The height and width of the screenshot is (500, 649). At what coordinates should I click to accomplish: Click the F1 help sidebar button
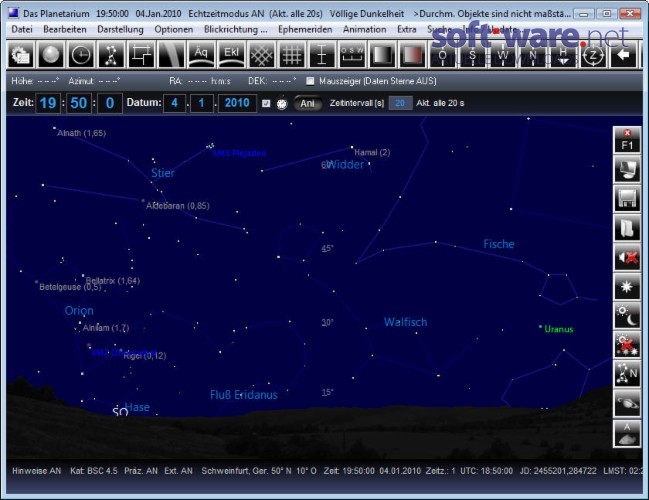627,140
